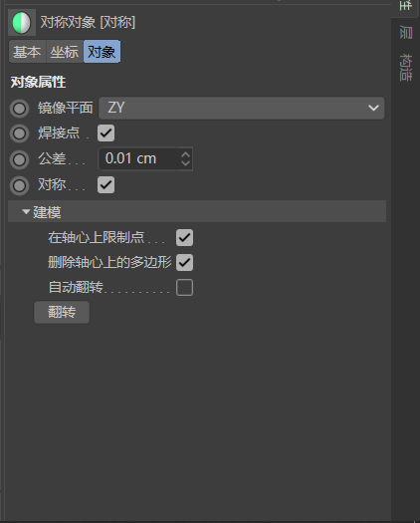
Task: Open the 镜像平面 ZY dropdown
Action: click(x=241, y=108)
